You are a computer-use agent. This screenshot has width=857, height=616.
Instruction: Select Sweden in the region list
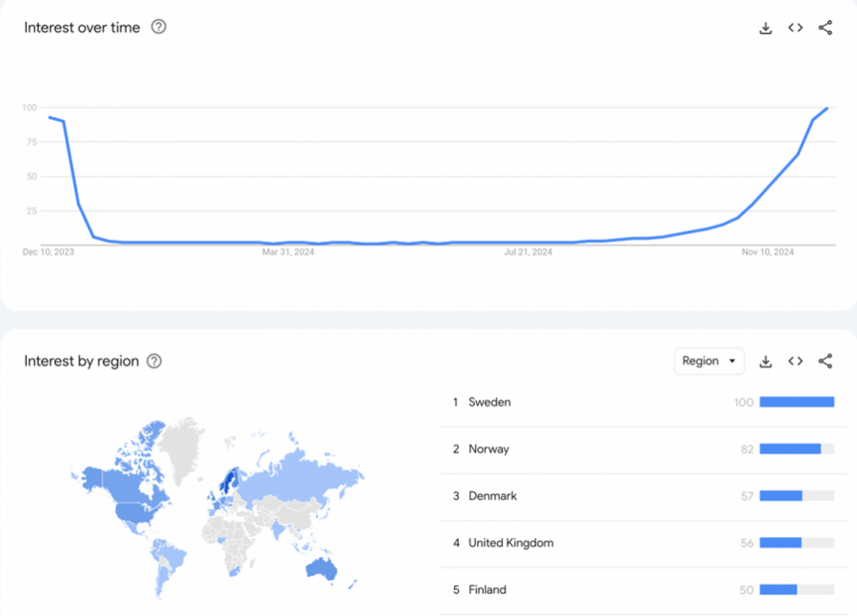pos(489,402)
